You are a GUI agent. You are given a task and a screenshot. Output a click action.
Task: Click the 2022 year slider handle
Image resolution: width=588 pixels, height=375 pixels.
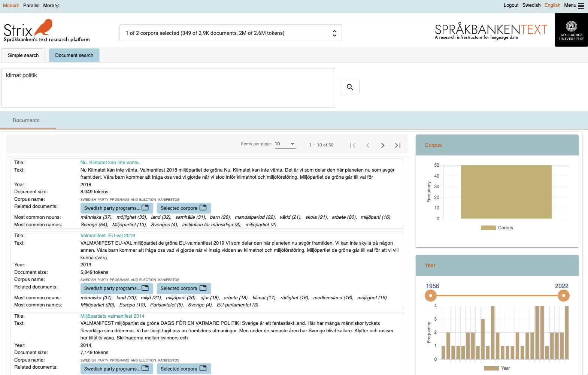(x=563, y=296)
